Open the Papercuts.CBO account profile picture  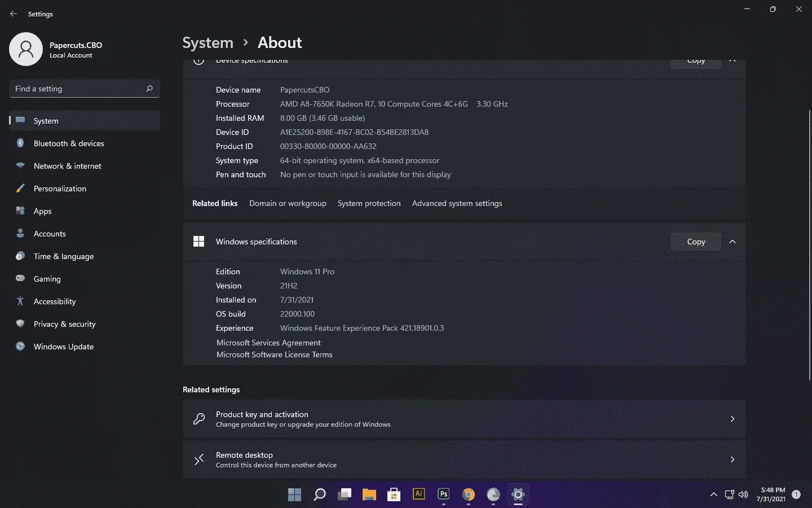[26, 49]
